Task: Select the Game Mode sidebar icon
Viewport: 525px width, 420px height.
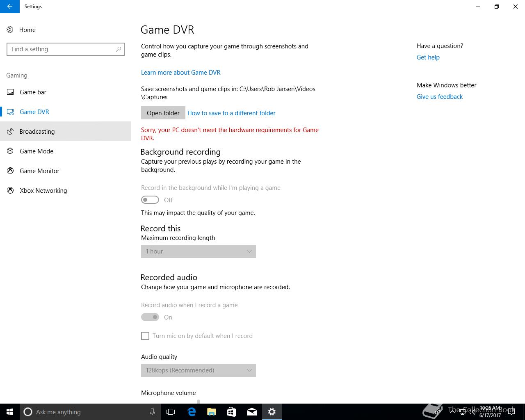Action: 10,151
